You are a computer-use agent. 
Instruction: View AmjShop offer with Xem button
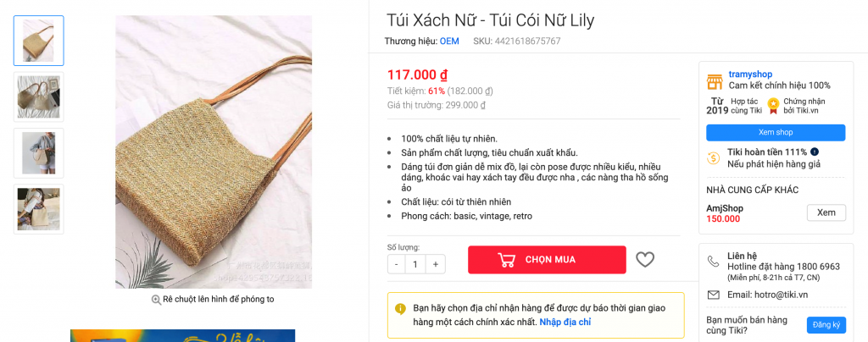point(826,212)
